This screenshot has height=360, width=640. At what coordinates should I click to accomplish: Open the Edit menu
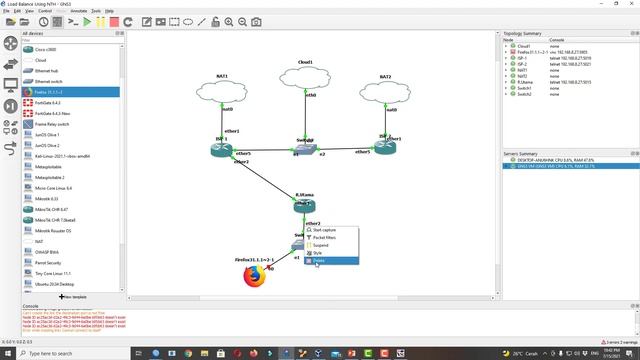click(17, 11)
